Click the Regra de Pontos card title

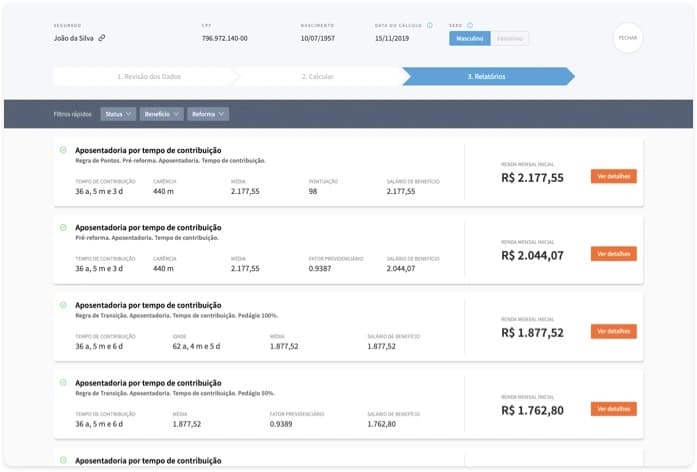148,150
